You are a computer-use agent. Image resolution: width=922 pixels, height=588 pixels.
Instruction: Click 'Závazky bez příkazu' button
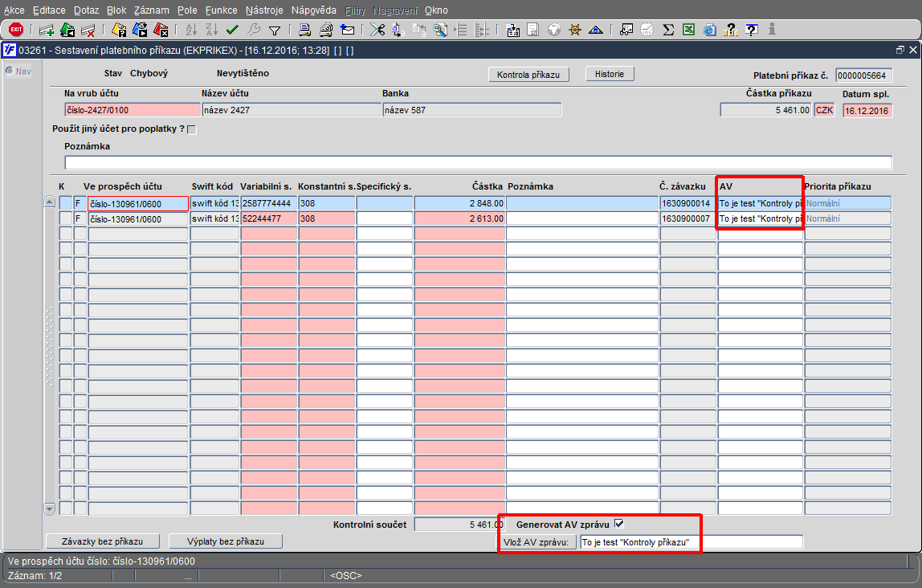click(102, 541)
